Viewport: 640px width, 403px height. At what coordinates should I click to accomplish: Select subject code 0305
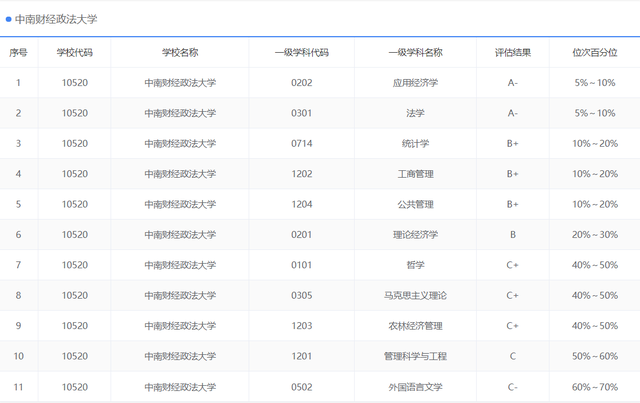pyautogui.click(x=302, y=295)
